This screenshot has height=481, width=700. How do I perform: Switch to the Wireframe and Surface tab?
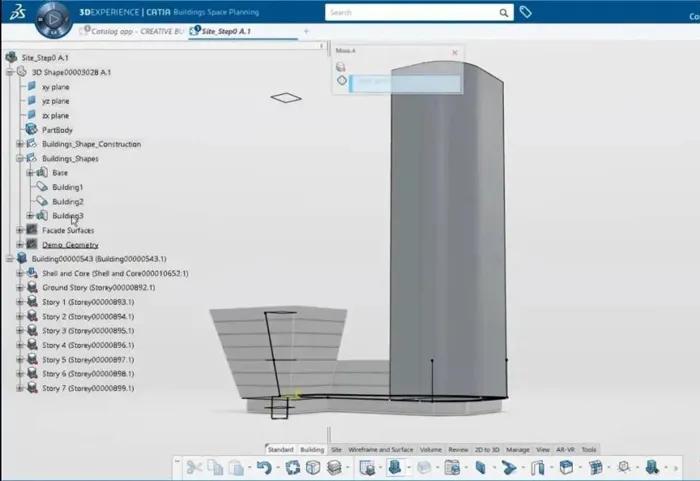click(x=381, y=450)
